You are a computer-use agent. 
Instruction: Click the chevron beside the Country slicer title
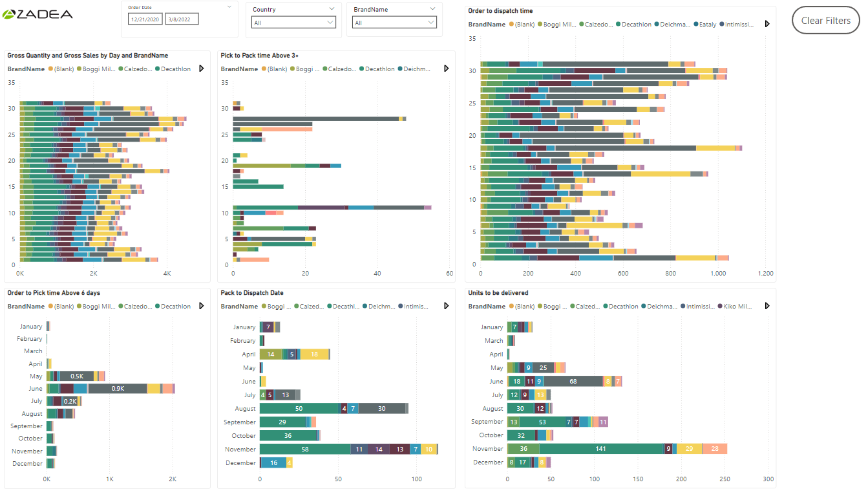[x=332, y=9]
